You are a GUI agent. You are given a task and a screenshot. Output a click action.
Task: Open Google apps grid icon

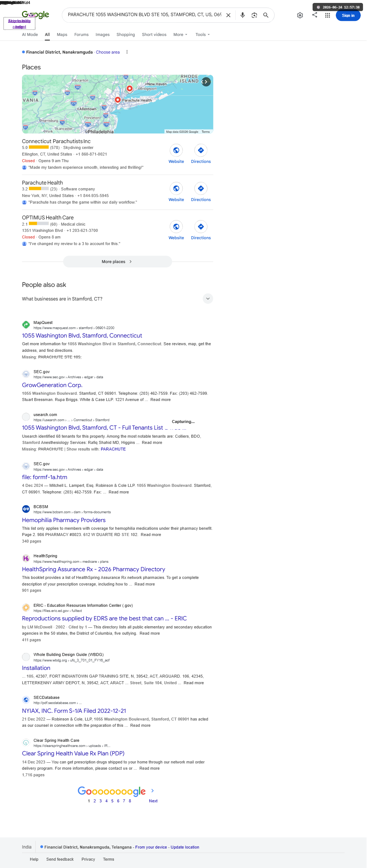point(327,15)
